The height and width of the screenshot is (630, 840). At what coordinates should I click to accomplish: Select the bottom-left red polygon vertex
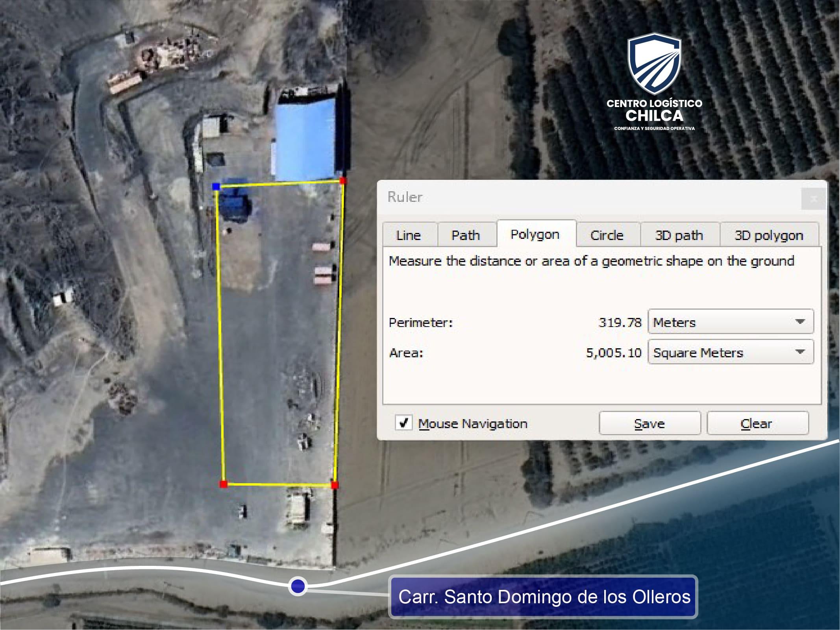pyautogui.click(x=223, y=484)
